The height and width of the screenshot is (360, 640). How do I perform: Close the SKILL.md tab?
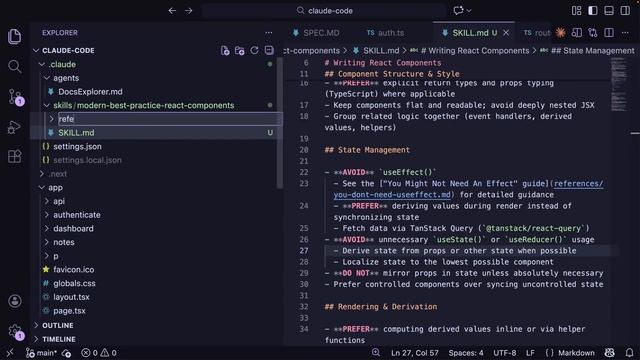pos(506,33)
